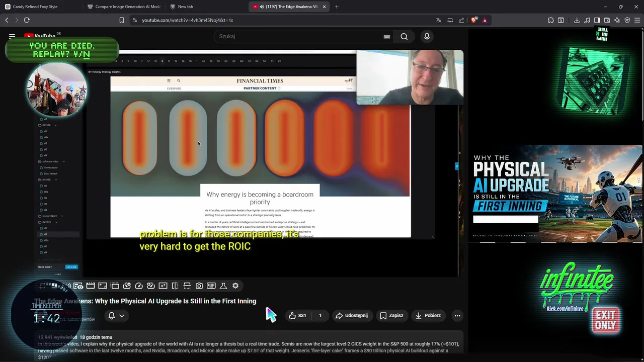Click the video title text
644x362 pixels.
click(145, 301)
